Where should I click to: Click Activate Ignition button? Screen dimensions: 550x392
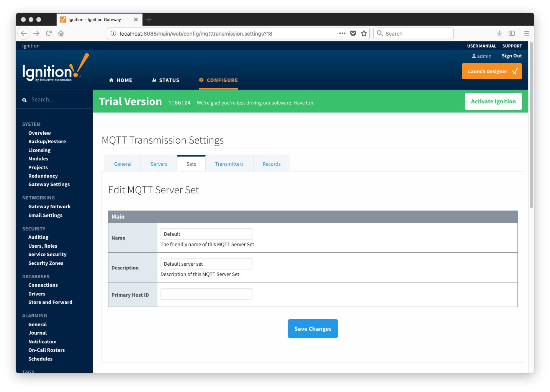493,101
